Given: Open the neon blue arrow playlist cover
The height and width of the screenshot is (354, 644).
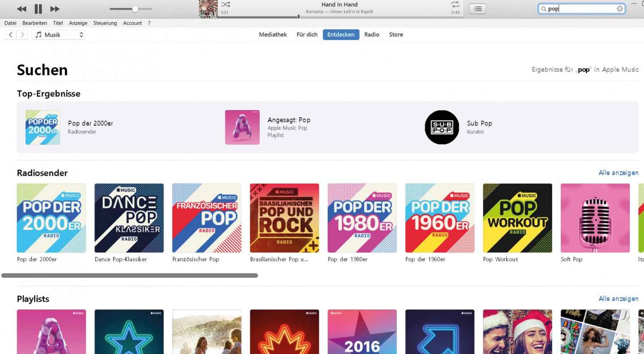Looking at the screenshot, I should (440, 332).
